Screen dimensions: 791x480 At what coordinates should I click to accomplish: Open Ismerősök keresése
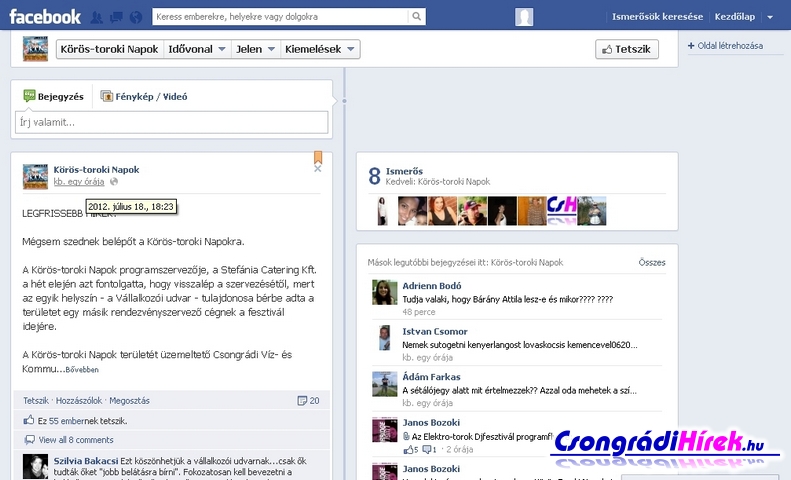tap(657, 17)
